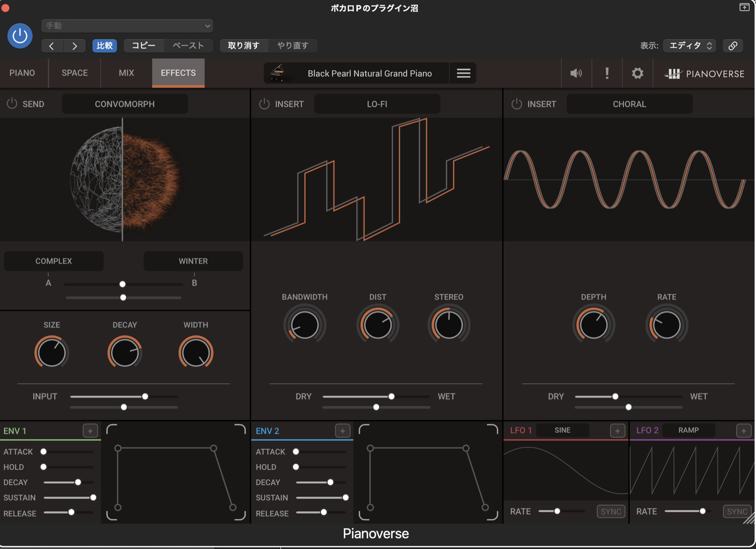The height and width of the screenshot is (549, 756).
Task: Go to previous preset with left arrow
Action: pyautogui.click(x=52, y=46)
